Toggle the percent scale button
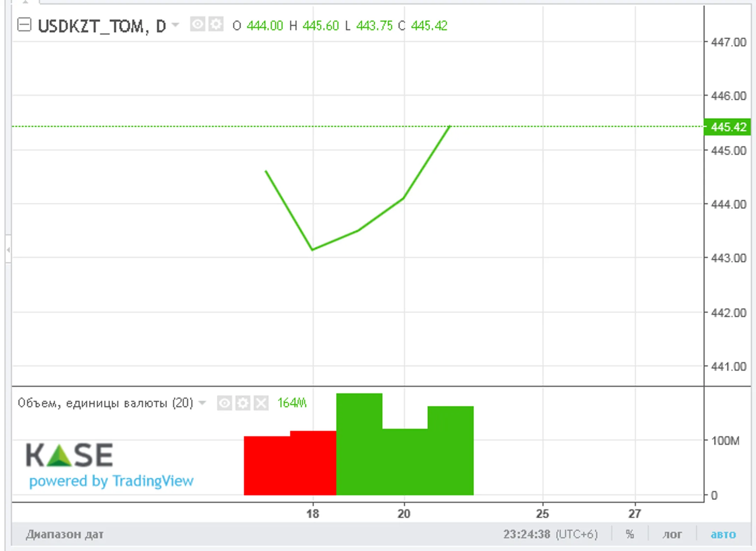 pos(630,535)
